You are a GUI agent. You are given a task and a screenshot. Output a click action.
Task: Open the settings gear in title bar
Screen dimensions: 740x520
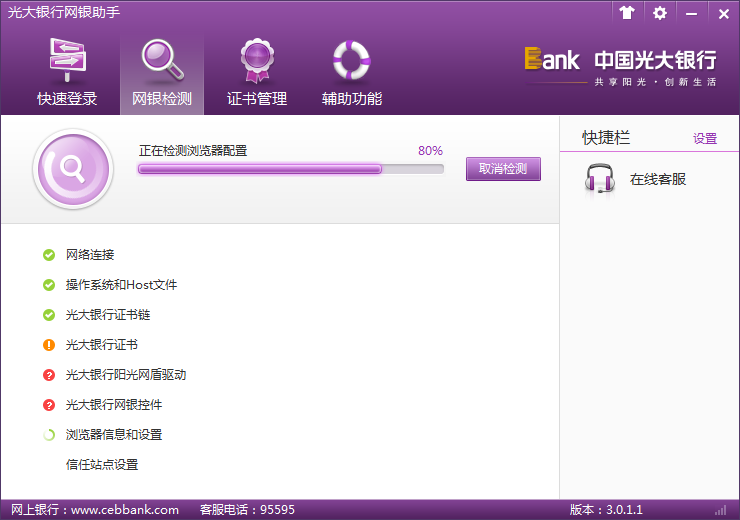(659, 13)
